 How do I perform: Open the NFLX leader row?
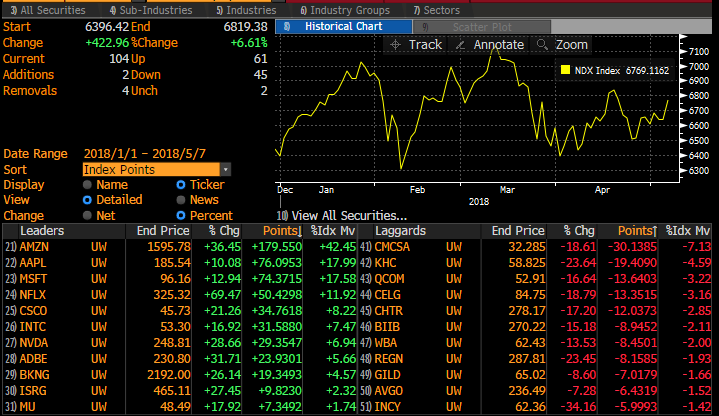click(x=180, y=295)
